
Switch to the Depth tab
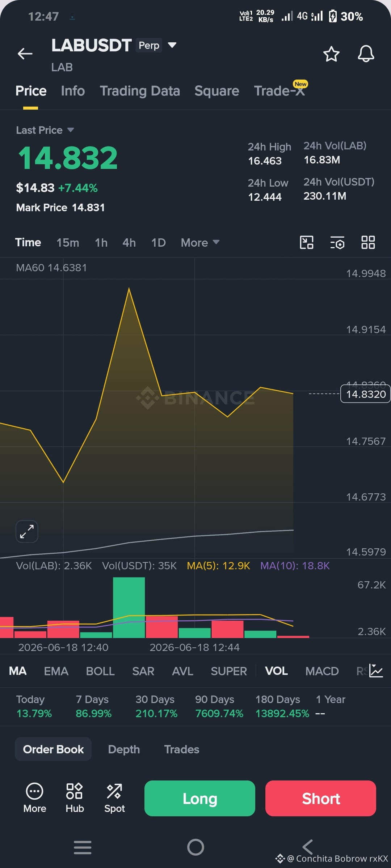[124, 749]
